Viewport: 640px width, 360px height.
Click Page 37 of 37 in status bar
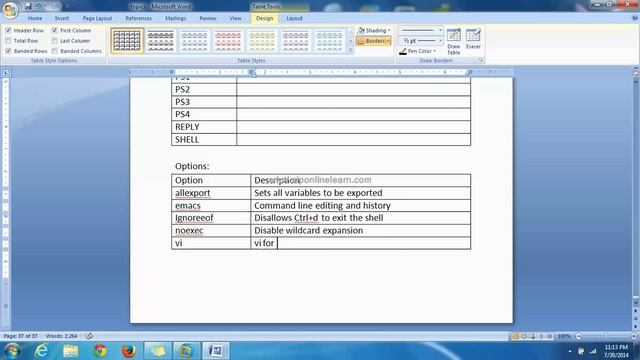(x=20, y=336)
